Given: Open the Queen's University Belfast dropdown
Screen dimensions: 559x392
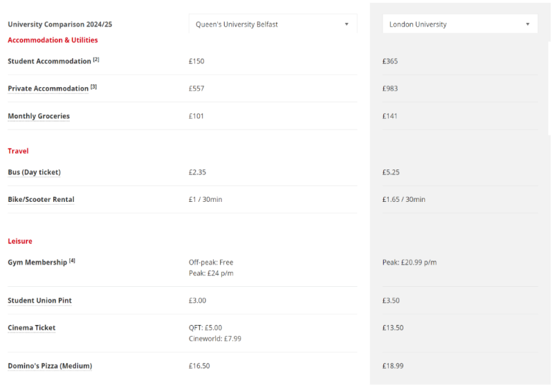Looking at the screenshot, I should pyautogui.click(x=273, y=24).
